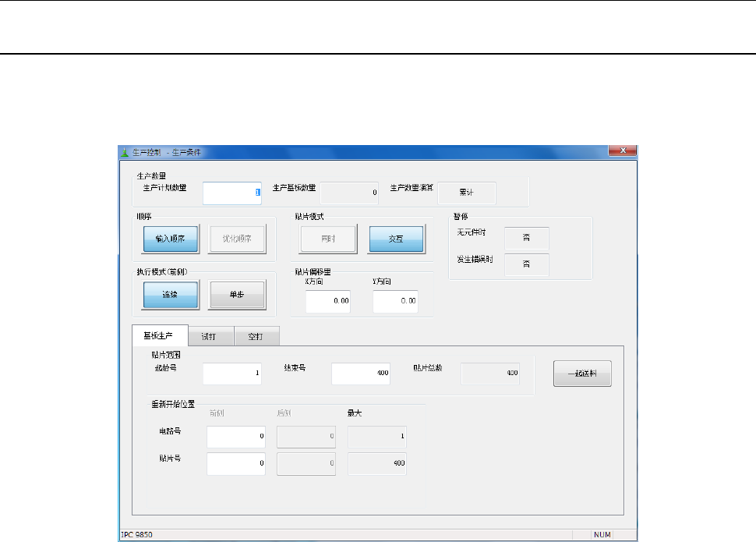Select 交互 mounting mode
Image resolution: width=756 pixels, height=542 pixels.
397,239
